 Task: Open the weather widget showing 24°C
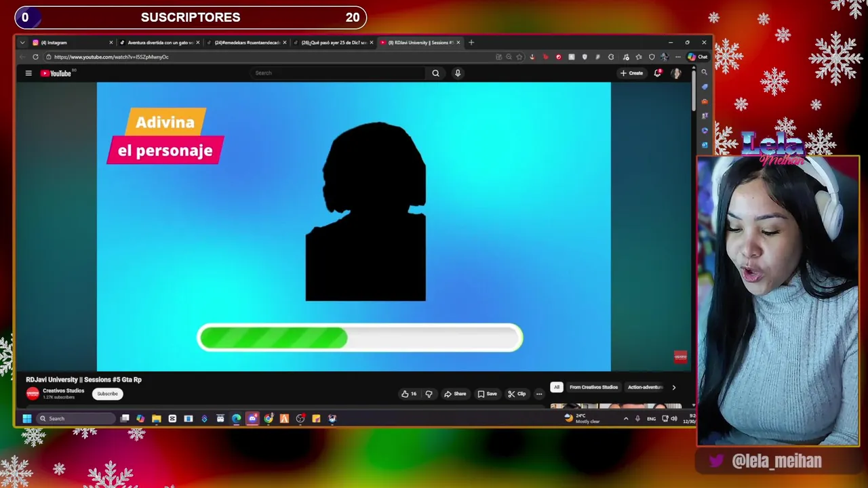coord(583,419)
